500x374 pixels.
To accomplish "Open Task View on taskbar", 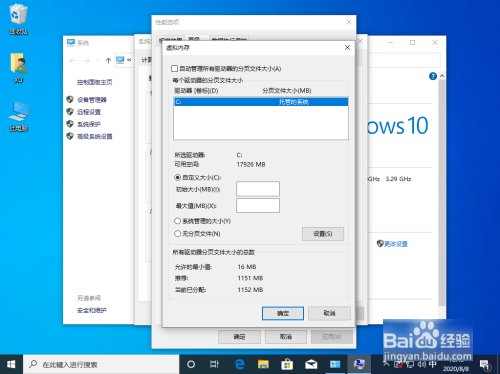I will pos(214,364).
